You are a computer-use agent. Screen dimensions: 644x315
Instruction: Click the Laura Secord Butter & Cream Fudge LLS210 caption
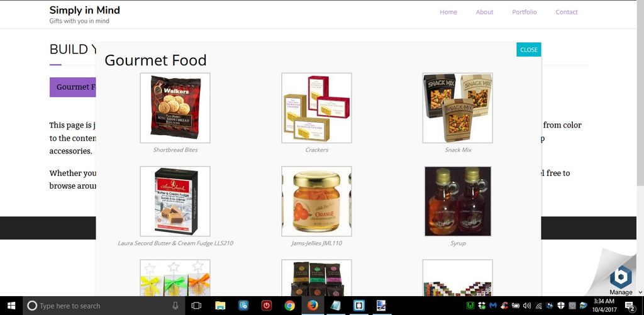[175, 243]
